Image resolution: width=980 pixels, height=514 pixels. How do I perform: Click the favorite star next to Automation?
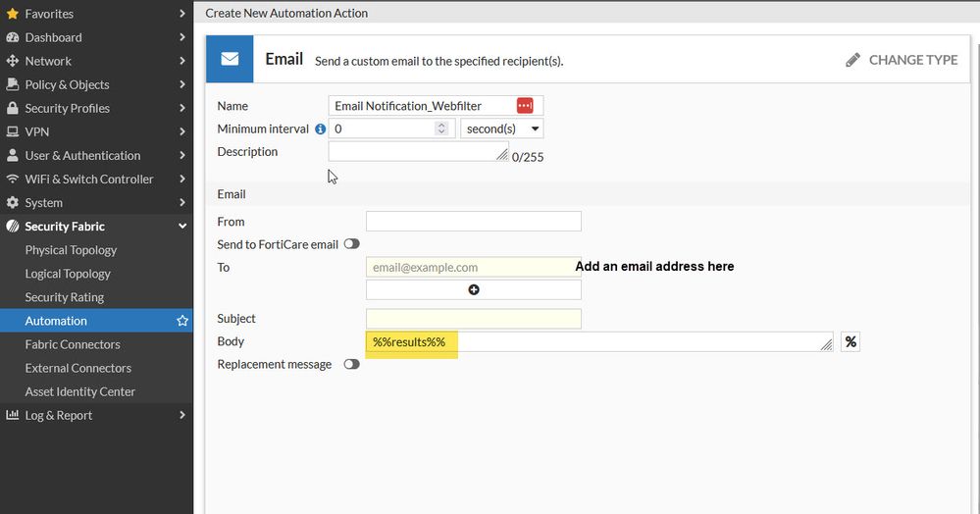click(181, 321)
